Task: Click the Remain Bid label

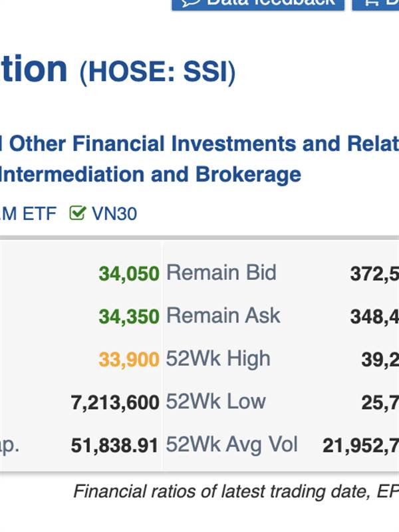Action: click(221, 273)
